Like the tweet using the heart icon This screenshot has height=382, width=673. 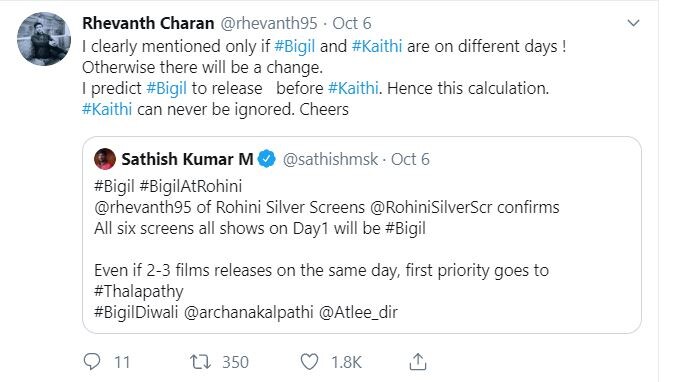pos(309,362)
